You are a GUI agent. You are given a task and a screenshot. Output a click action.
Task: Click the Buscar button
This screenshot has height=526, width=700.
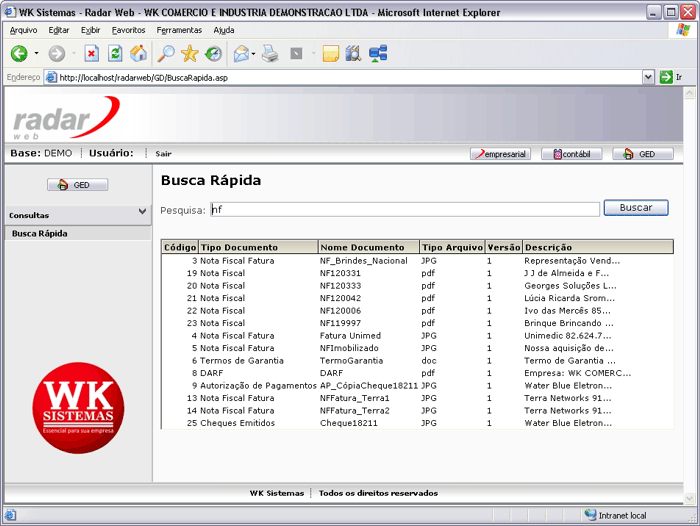coord(636,208)
